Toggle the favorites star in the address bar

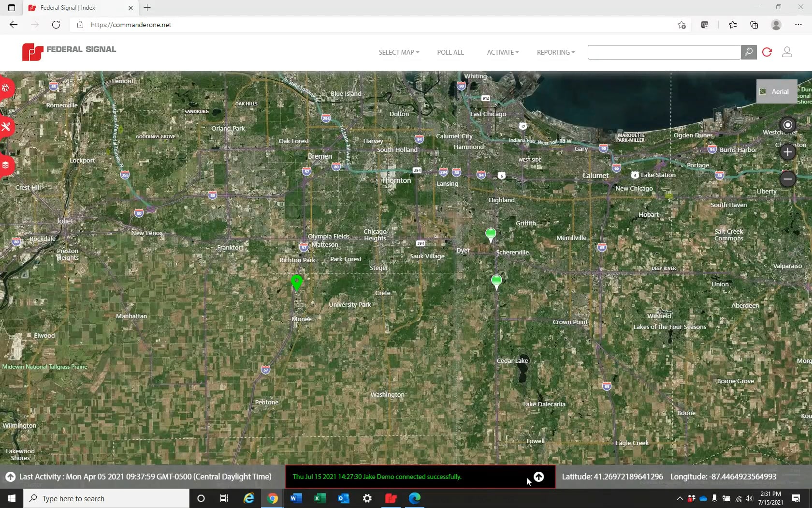coord(681,25)
